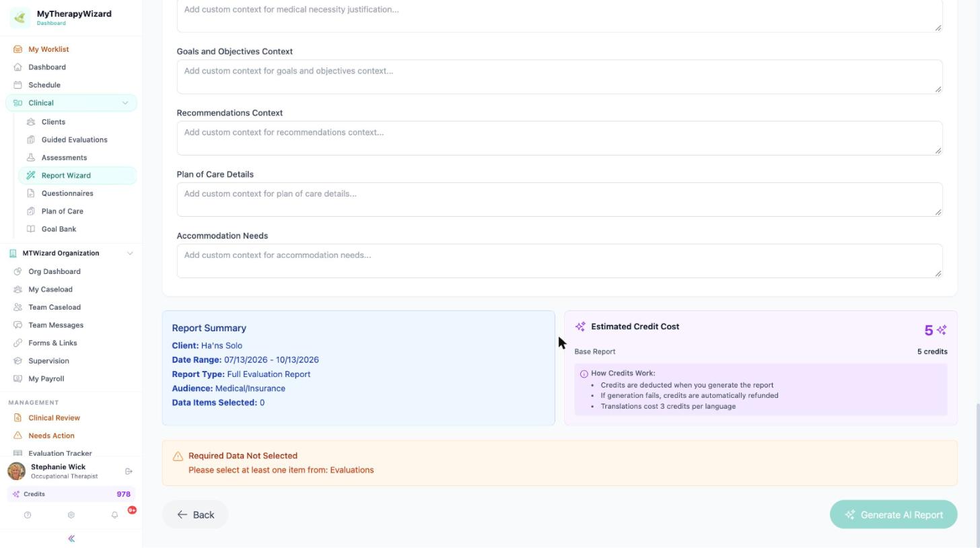The image size is (980, 548).
Task: Focus the Goals and Objectives Context field
Action: click(x=559, y=77)
